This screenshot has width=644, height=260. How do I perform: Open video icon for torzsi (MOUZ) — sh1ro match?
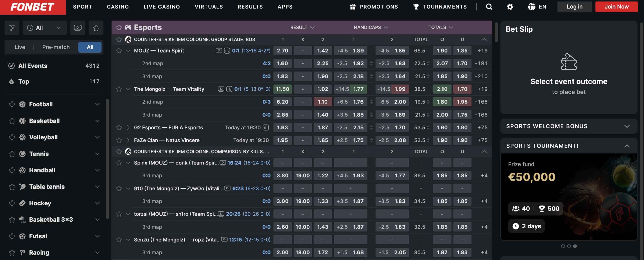[x=221, y=214]
